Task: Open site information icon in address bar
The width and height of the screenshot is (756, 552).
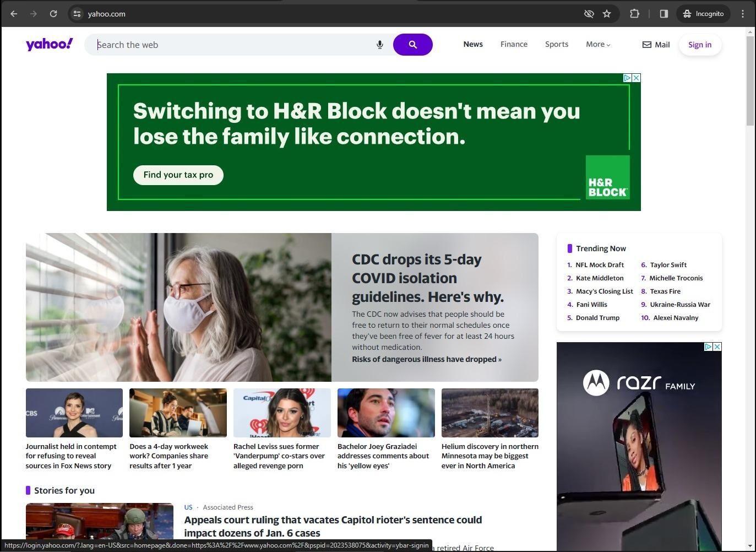Action: click(77, 14)
